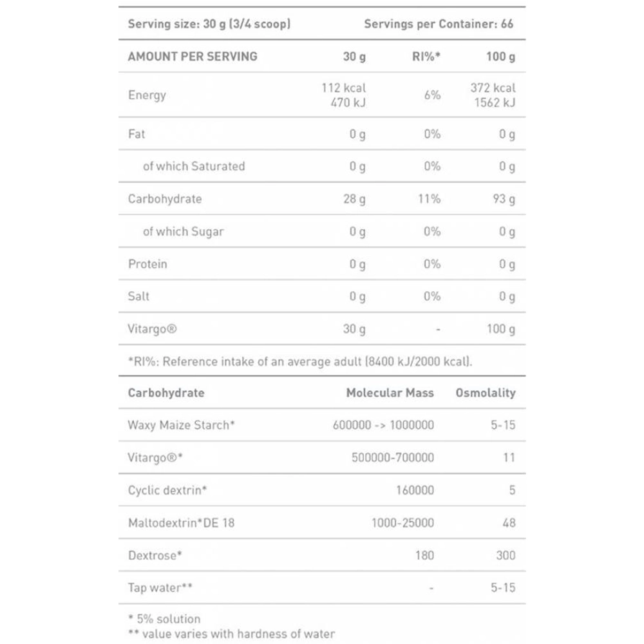Image resolution: width=644 pixels, height=644 pixels.
Task: Click the Serving size 30 g text
Action: 209,24
